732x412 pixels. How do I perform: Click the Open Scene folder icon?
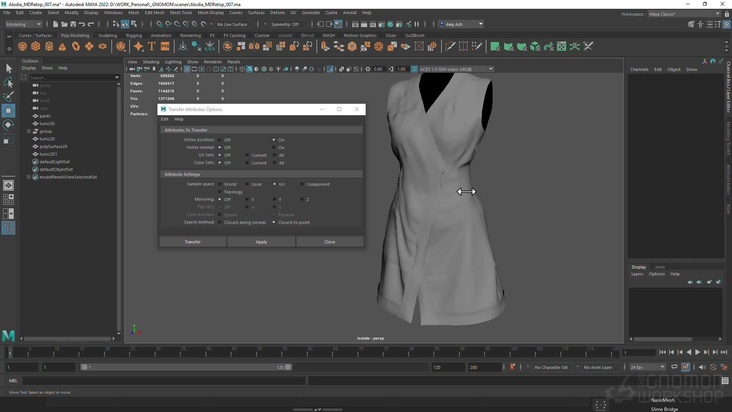click(64, 24)
